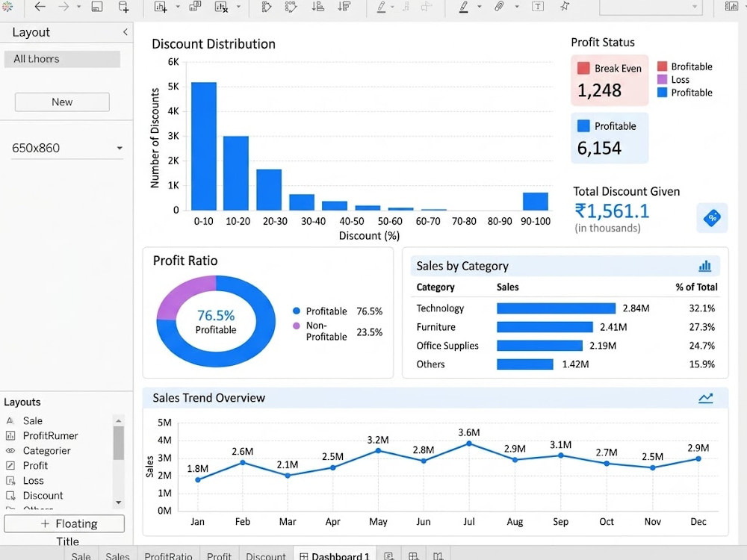Open the Clear Sheet dropdown arrow

pos(238,7)
